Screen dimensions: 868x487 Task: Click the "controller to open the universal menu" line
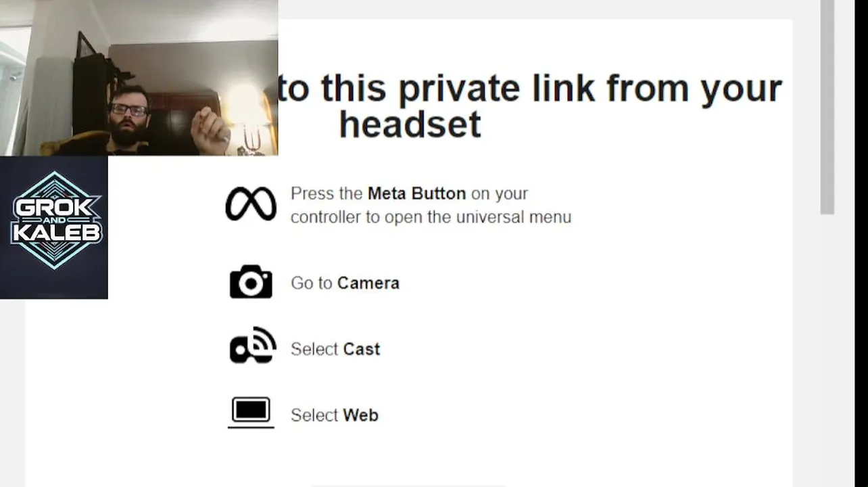click(431, 217)
